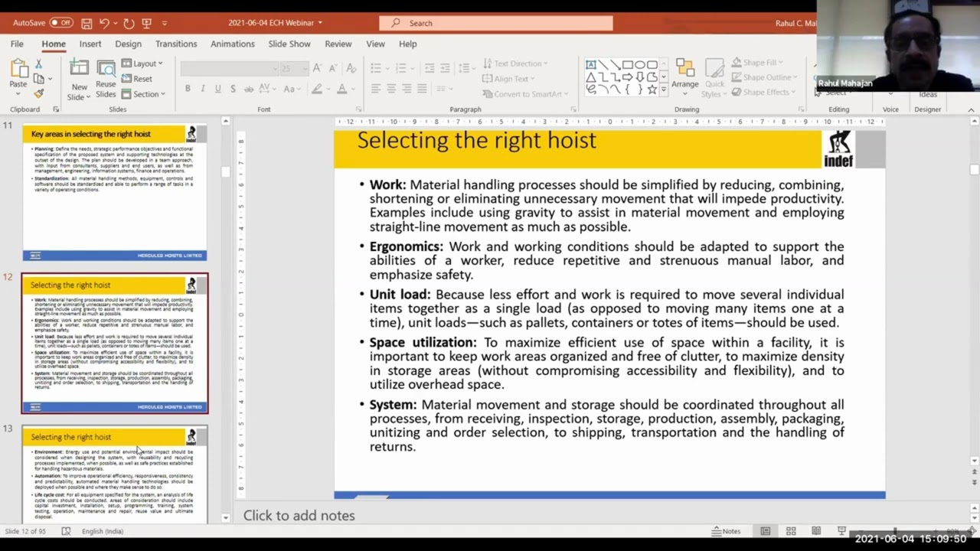This screenshot has width=980, height=551.
Task: Click the Cut scissors icon
Action: 39,64
